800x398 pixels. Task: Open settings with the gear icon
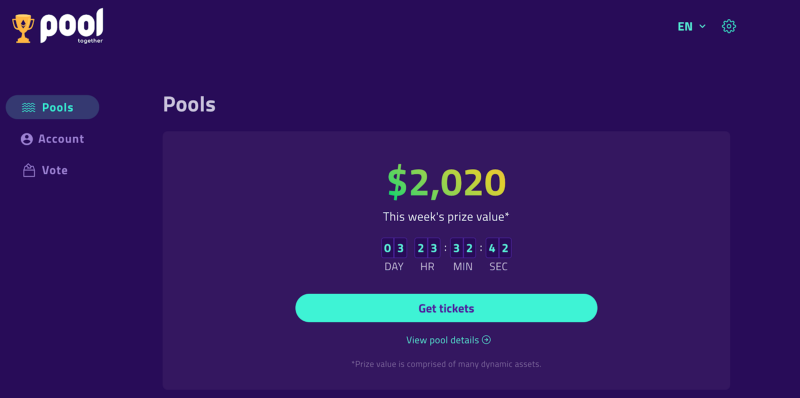(x=729, y=27)
